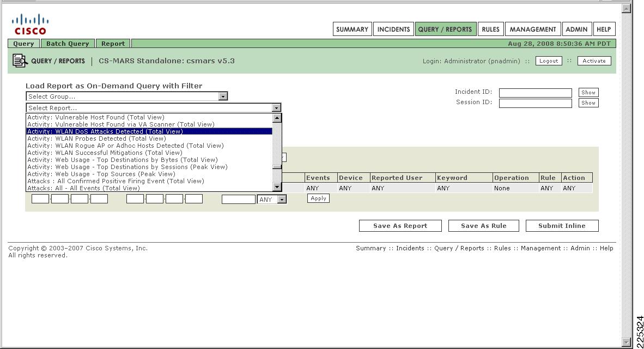Select WLAN Successful Mitigations report
The image size is (644, 349).
click(149, 153)
